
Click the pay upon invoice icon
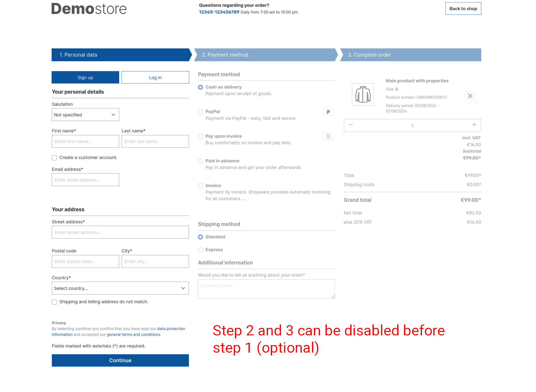tap(328, 136)
